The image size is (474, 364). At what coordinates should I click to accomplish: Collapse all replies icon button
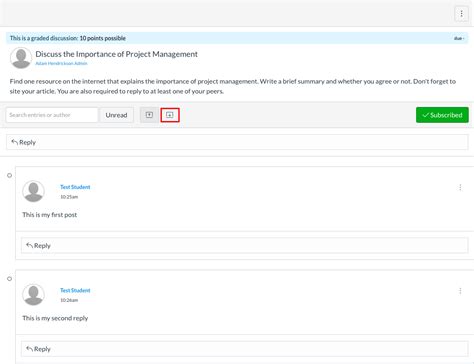click(149, 115)
